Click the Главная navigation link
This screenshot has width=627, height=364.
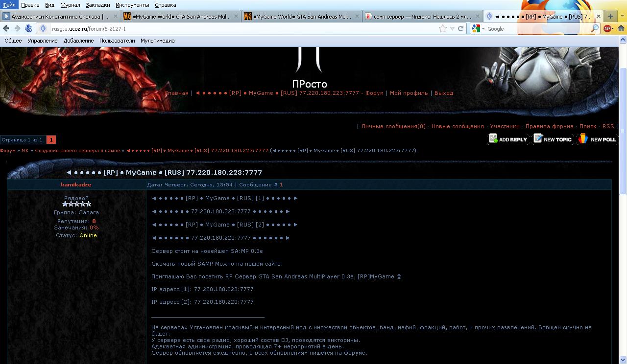(x=177, y=93)
